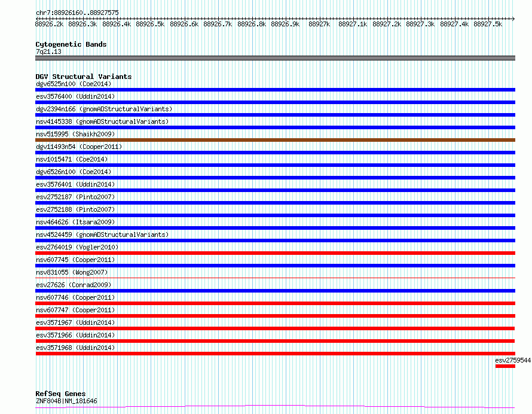Click the Cytogenetic Bands track title

[x=71, y=44]
